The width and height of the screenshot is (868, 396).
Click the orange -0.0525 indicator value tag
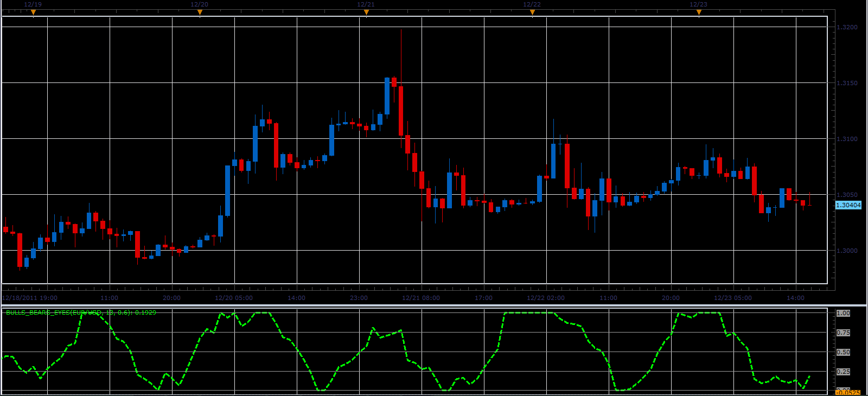tap(848, 393)
